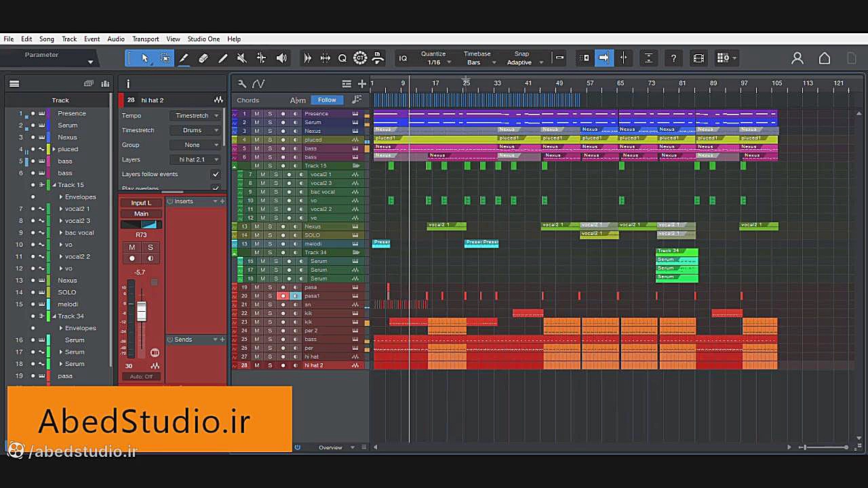Viewport: 868px width, 488px height.
Task: Collapse Track 15 folder in track list
Action: tap(54, 185)
